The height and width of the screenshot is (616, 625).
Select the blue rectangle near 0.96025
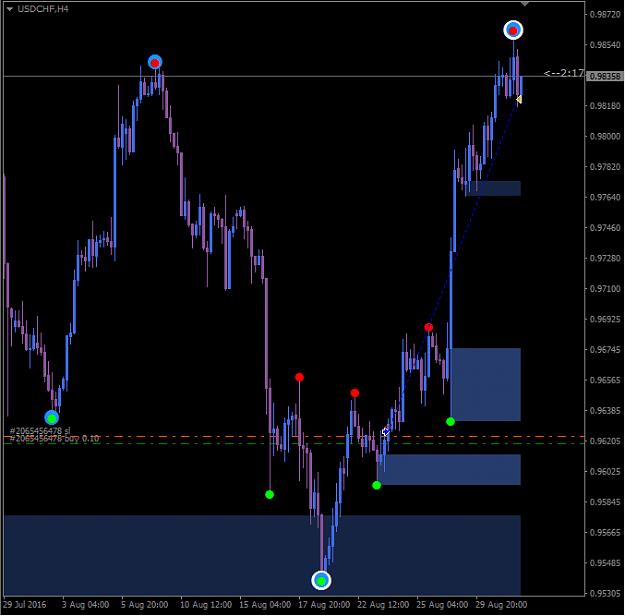tap(449, 470)
